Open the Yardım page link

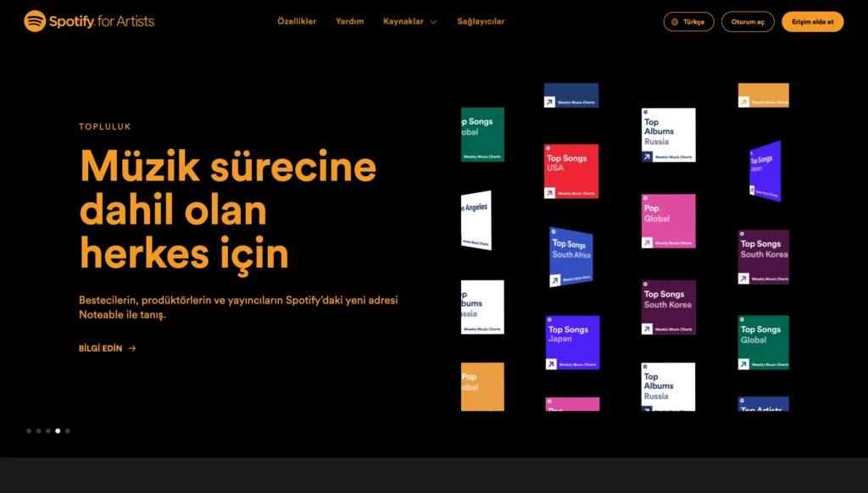pos(350,21)
